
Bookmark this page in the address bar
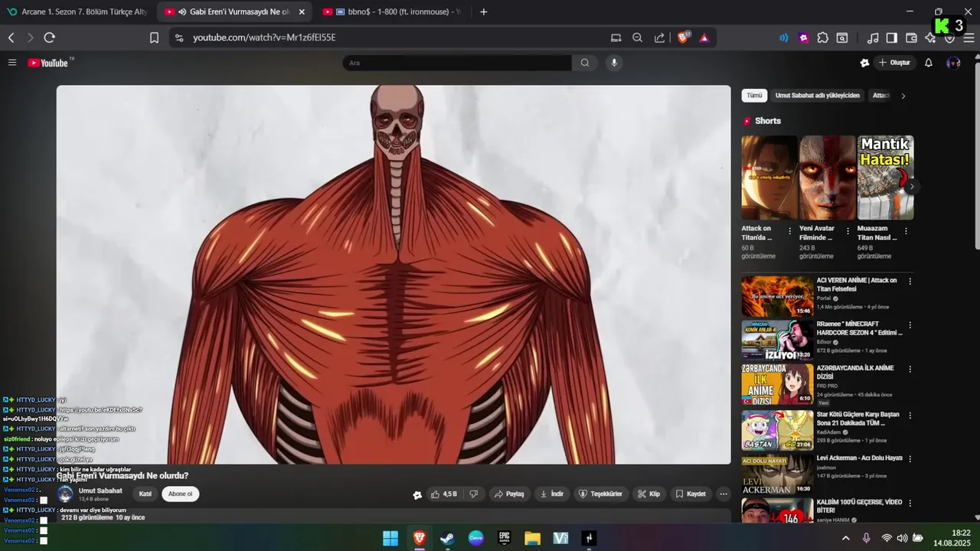(154, 37)
